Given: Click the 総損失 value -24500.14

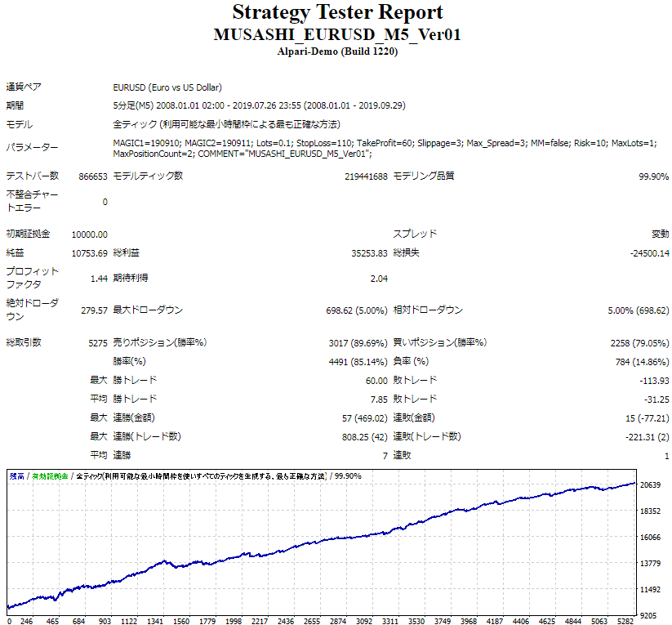Looking at the screenshot, I should (649, 253).
